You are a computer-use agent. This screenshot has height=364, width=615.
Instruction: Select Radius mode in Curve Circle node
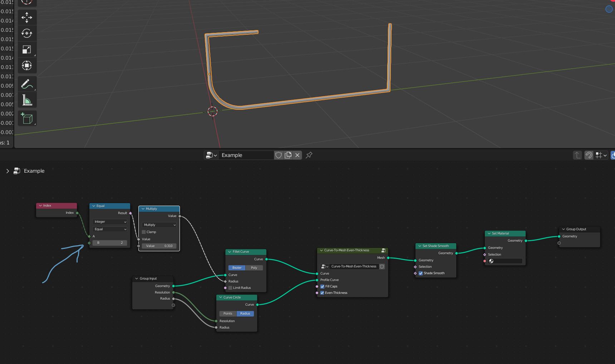point(245,314)
